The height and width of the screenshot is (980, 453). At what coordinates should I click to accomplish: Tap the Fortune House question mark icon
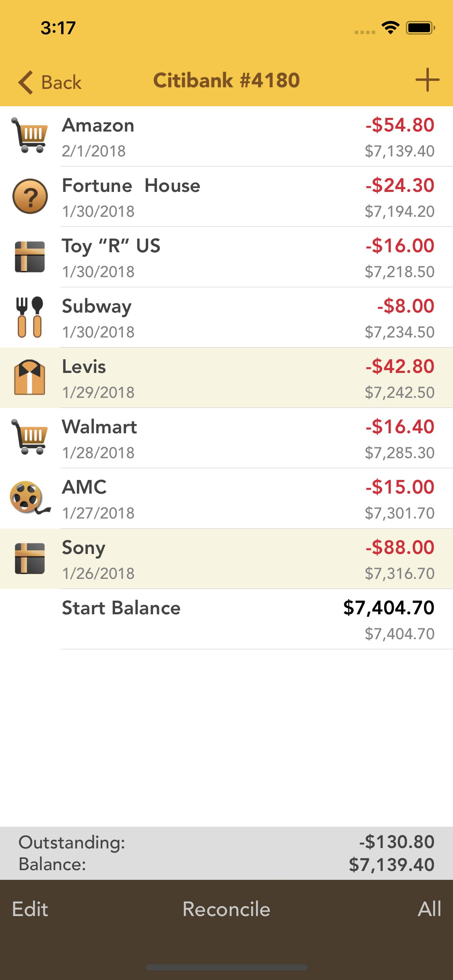click(30, 196)
